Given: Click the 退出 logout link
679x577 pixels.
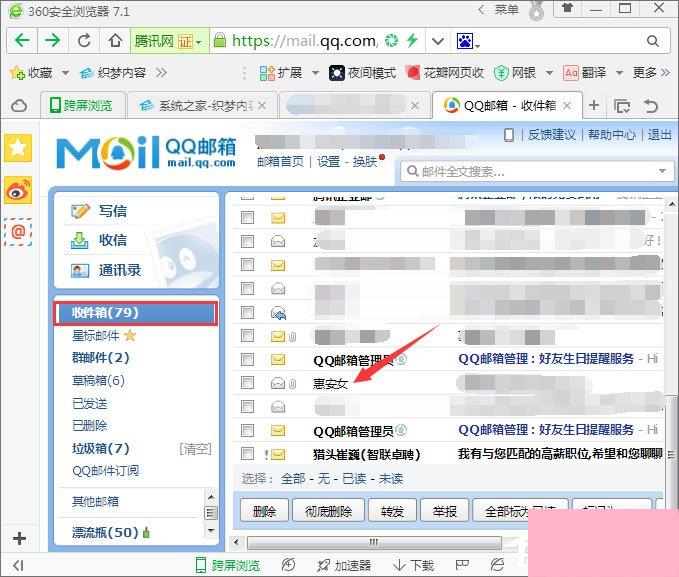Looking at the screenshot, I should 659,135.
